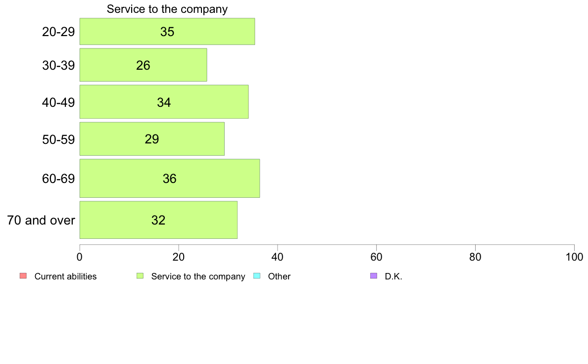
Task: Click the 50-59 age group axis label
Action: click(x=58, y=140)
